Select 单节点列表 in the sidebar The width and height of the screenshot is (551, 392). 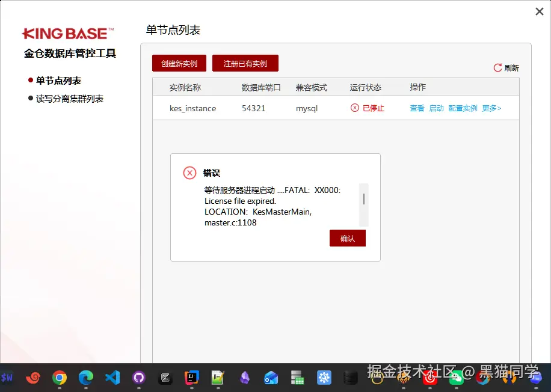click(x=59, y=81)
